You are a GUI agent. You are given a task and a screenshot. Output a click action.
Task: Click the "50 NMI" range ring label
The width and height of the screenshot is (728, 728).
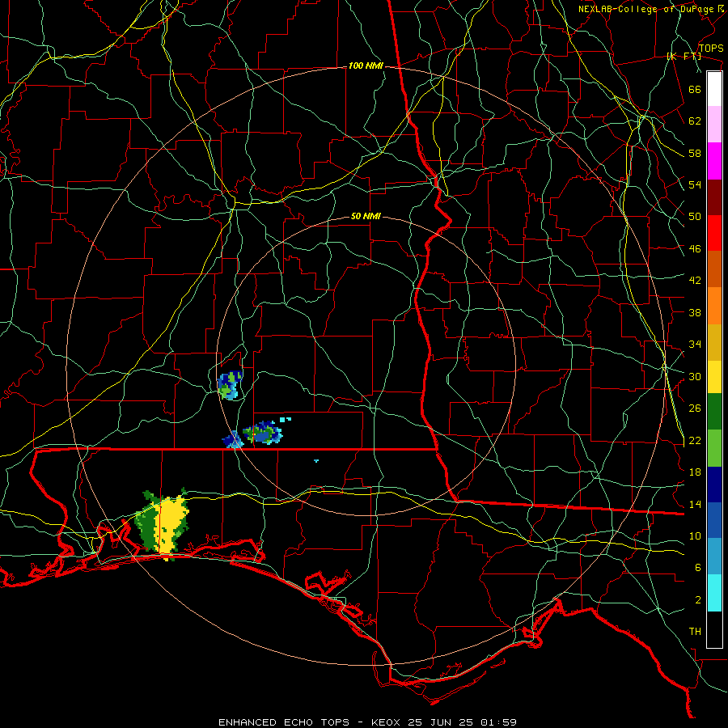(x=366, y=216)
